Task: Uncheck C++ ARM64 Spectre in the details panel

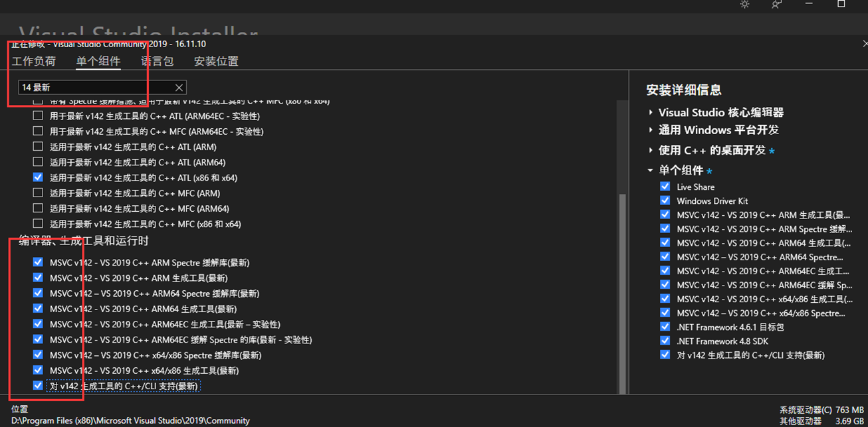Action: 665,256
